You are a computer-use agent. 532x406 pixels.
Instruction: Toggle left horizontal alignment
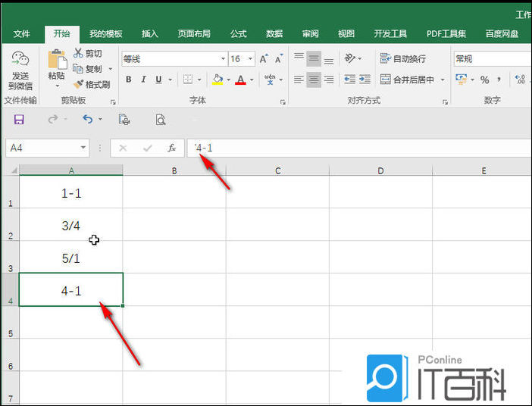[x=299, y=80]
